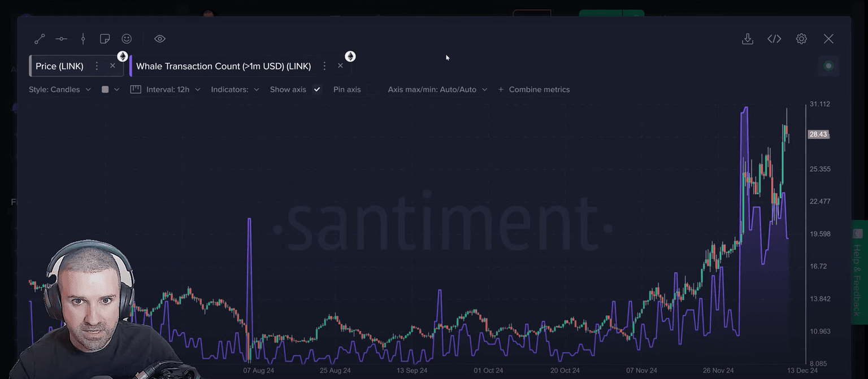Open Price (LINK) three-dot options menu
The image size is (868, 379).
coord(97,66)
